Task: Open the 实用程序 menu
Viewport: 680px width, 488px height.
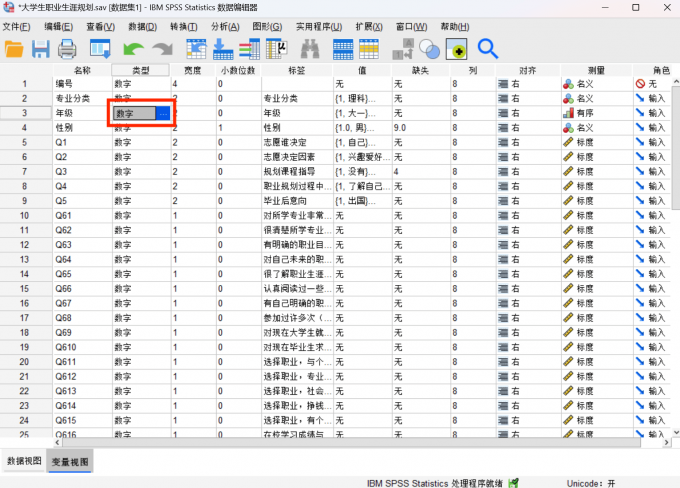Action: pyautogui.click(x=319, y=27)
